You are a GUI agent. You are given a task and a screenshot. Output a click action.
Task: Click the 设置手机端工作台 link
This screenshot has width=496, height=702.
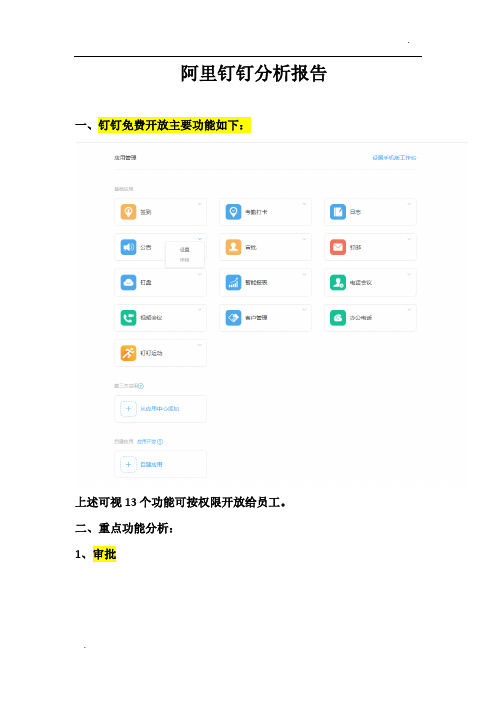click(394, 158)
